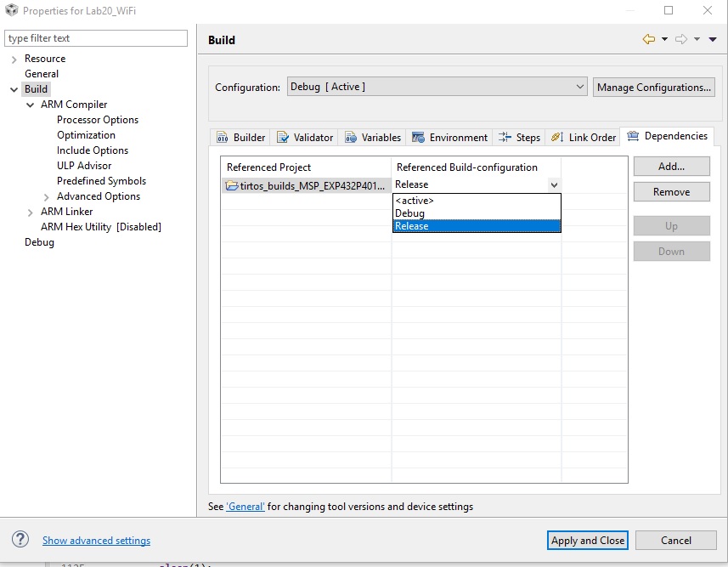Open back history dropdown arrow

[x=664, y=40]
